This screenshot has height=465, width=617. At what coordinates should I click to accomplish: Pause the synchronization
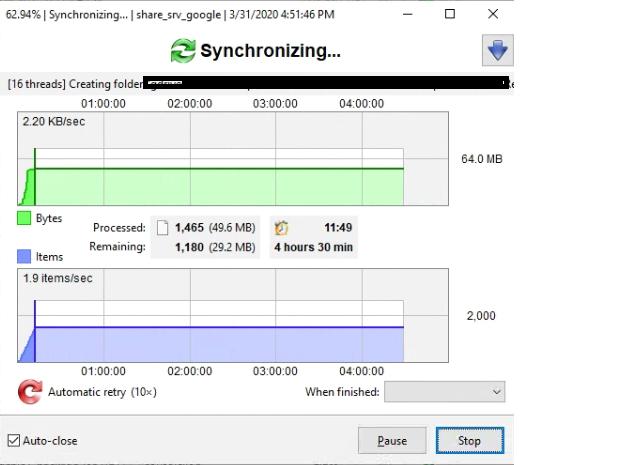(x=392, y=440)
